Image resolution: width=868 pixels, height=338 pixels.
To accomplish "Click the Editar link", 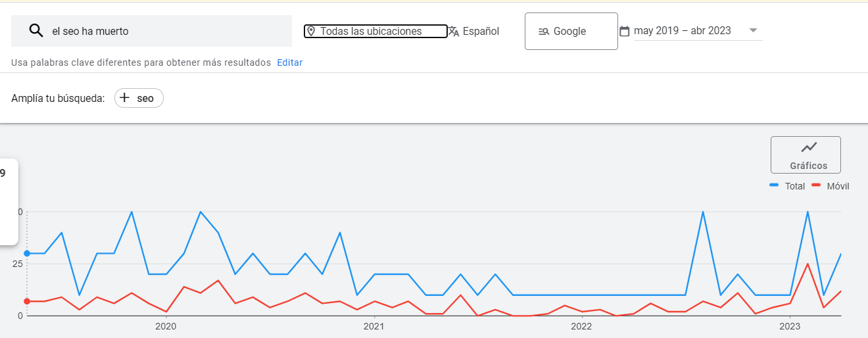I will pyautogui.click(x=289, y=62).
